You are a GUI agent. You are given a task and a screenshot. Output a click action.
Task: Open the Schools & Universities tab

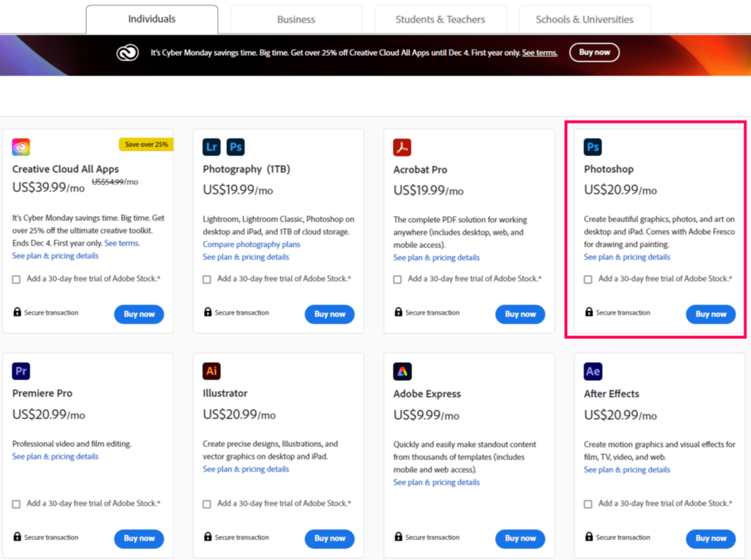point(584,19)
